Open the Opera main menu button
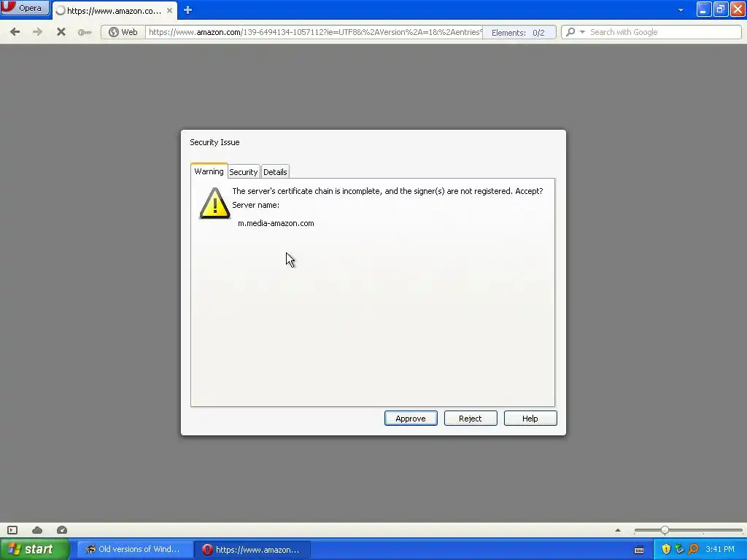This screenshot has width=747, height=560. tap(25, 8)
